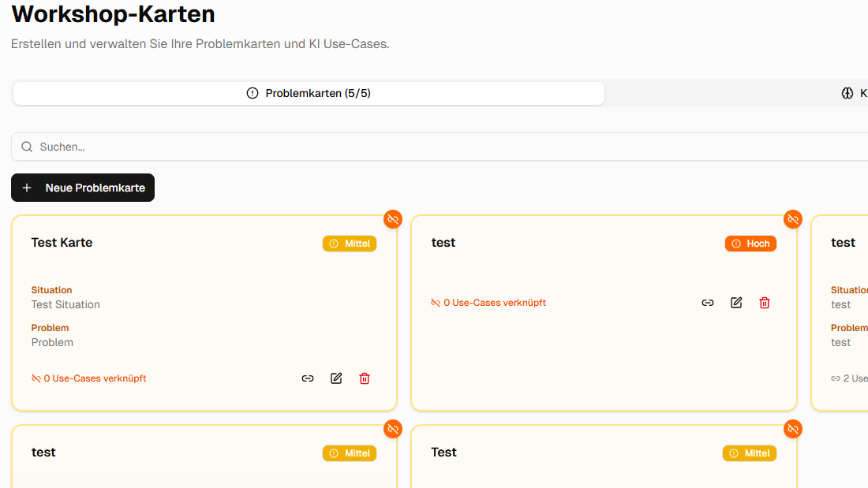Click the unlinked badge on lower Test card

(793, 429)
